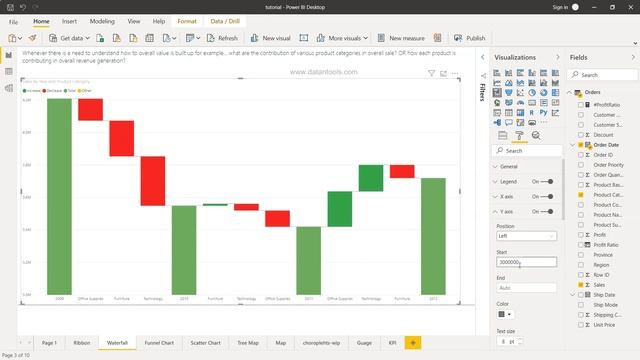Image resolution: width=640 pixels, height=360 pixels.
Task: Check the Profit field checkbox
Action: [x=580, y=235]
